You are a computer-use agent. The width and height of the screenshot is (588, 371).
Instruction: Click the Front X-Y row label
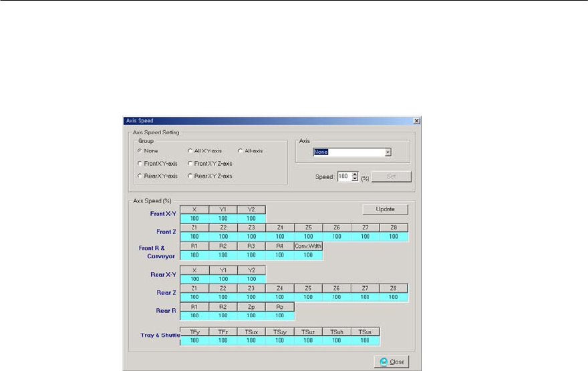[x=163, y=214]
